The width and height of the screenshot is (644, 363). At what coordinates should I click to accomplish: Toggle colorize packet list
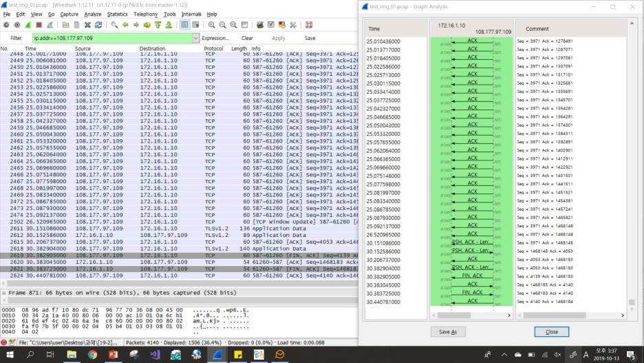tap(184, 25)
